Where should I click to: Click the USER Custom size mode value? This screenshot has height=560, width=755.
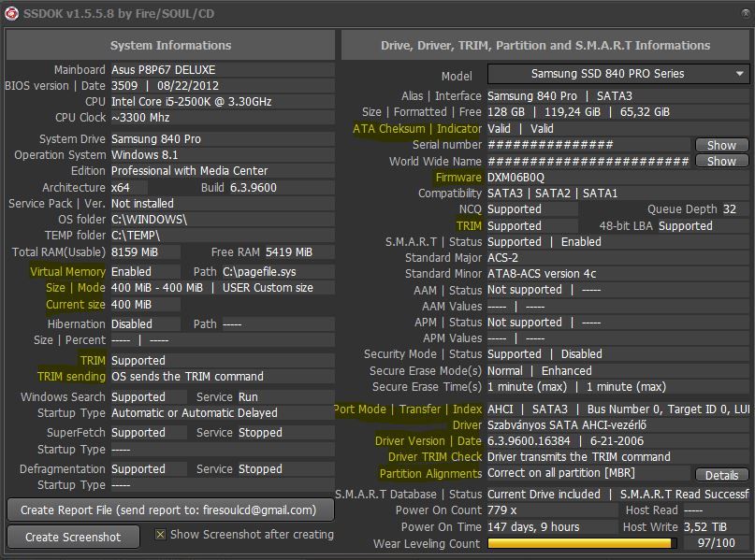[x=268, y=288]
